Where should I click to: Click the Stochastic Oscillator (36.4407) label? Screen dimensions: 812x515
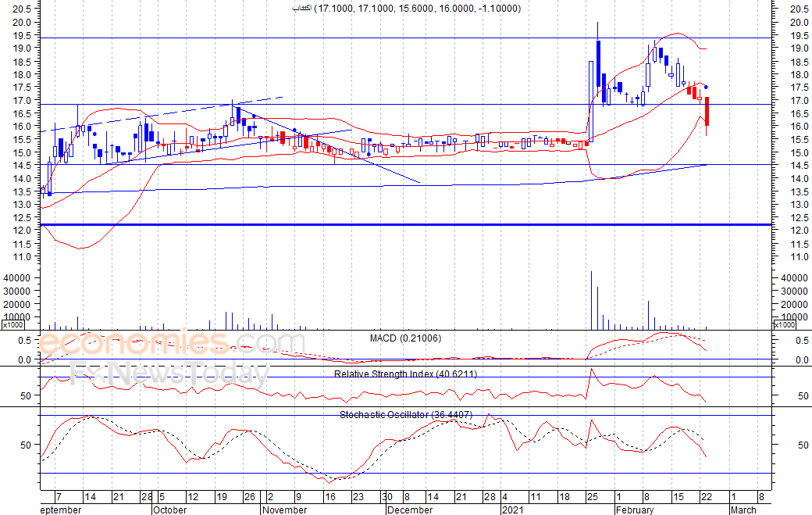pyautogui.click(x=406, y=414)
